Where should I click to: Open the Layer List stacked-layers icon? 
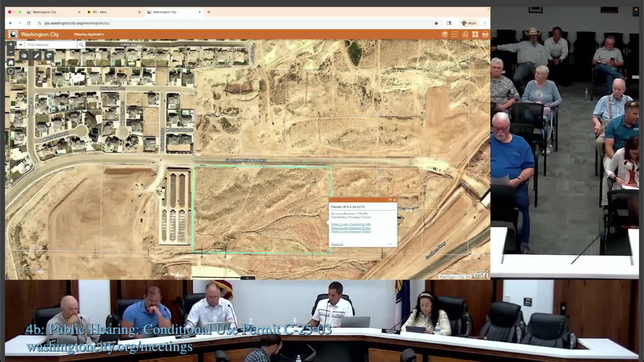[445, 34]
